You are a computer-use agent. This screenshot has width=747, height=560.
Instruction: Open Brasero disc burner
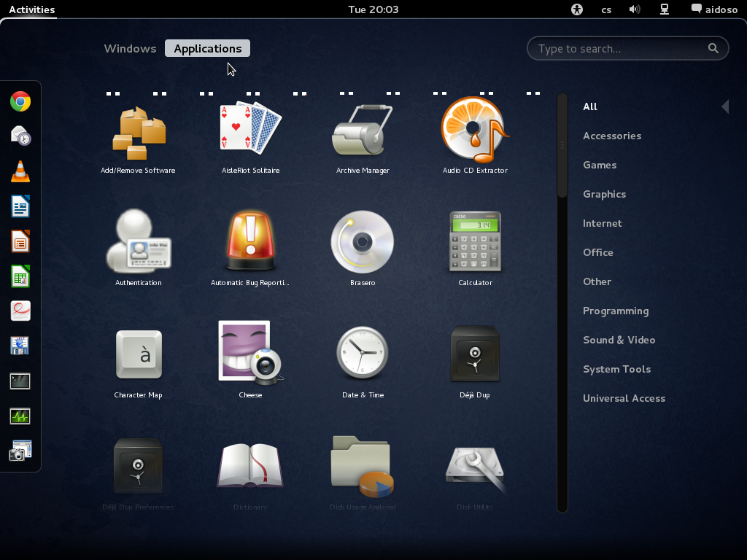(x=363, y=249)
